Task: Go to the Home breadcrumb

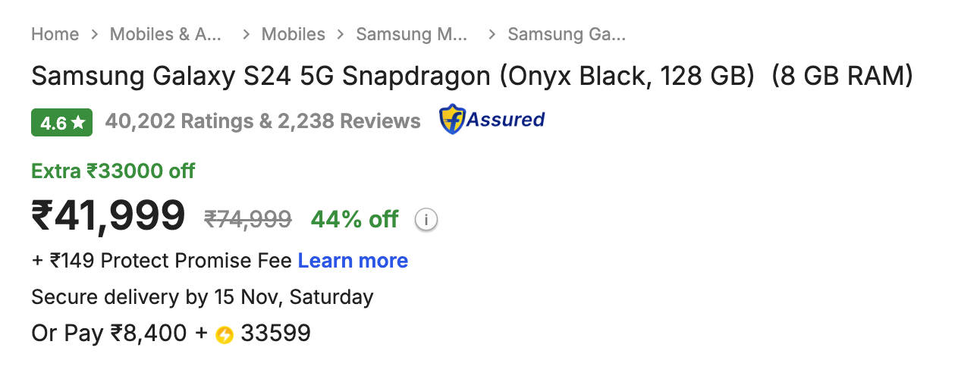Action: coord(55,34)
